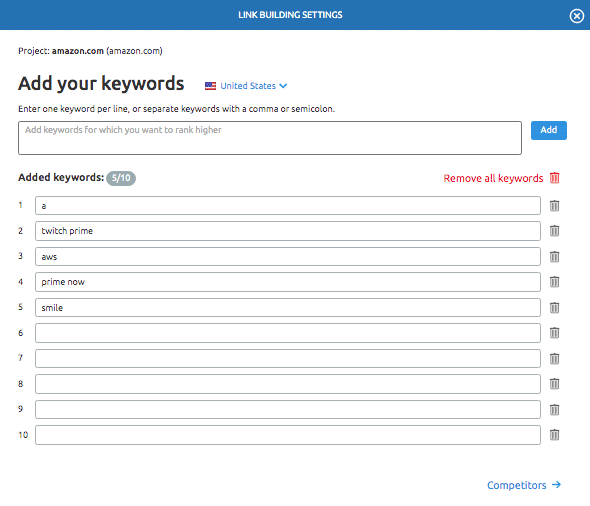Click the red Remove all keywords trash icon
Screen dimensions: 590x506
click(555, 178)
